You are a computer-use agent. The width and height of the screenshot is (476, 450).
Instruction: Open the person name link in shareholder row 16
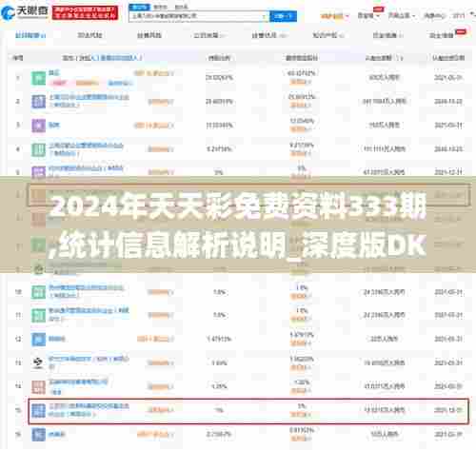click(x=57, y=434)
